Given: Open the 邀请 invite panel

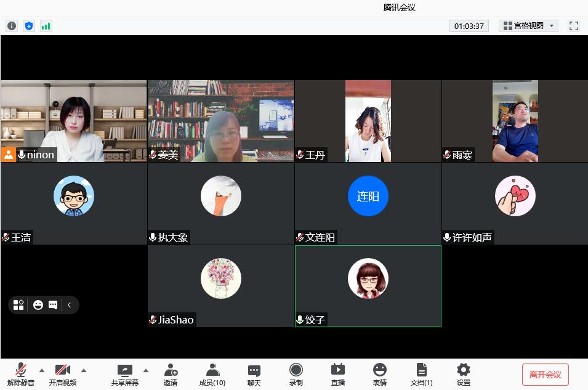Looking at the screenshot, I should (171, 374).
